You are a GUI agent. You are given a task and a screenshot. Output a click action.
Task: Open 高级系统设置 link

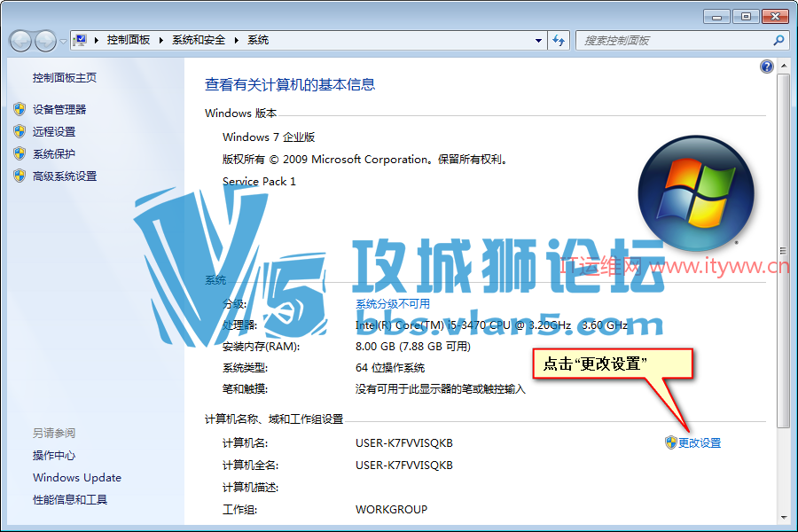(65, 176)
